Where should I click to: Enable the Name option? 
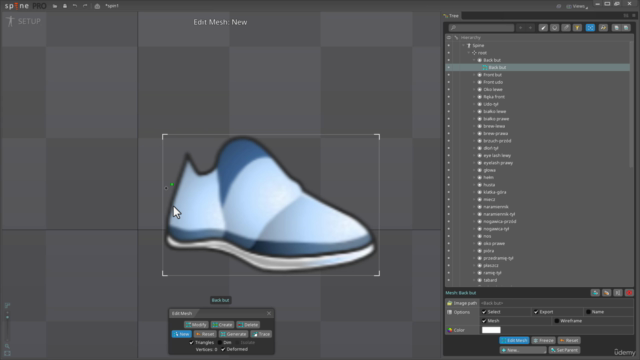pos(588,312)
